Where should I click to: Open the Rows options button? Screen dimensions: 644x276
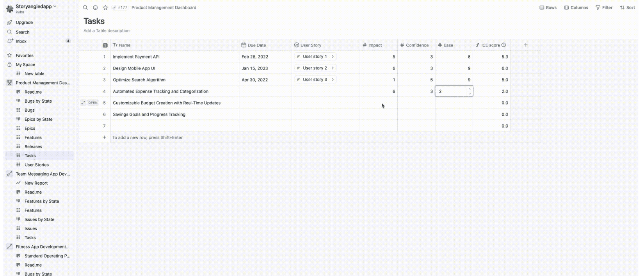548,7
